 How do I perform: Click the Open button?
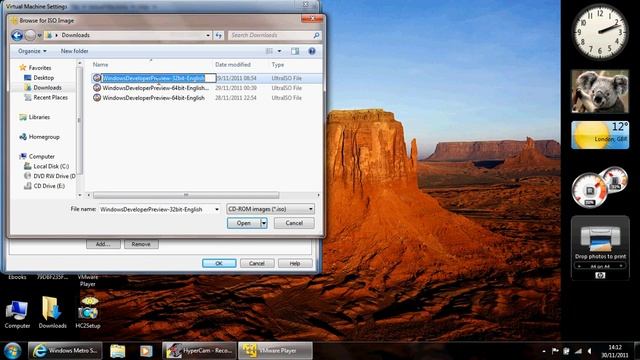coord(244,223)
